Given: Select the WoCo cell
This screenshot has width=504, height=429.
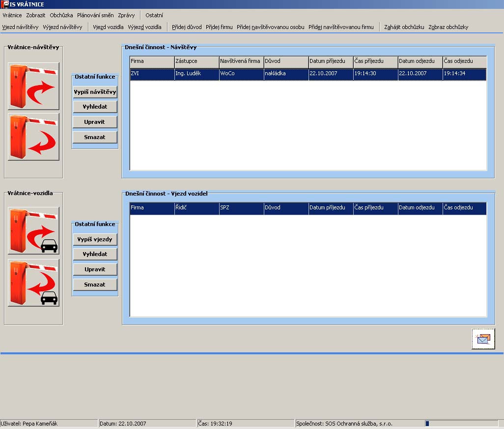Looking at the screenshot, I should coord(241,74).
